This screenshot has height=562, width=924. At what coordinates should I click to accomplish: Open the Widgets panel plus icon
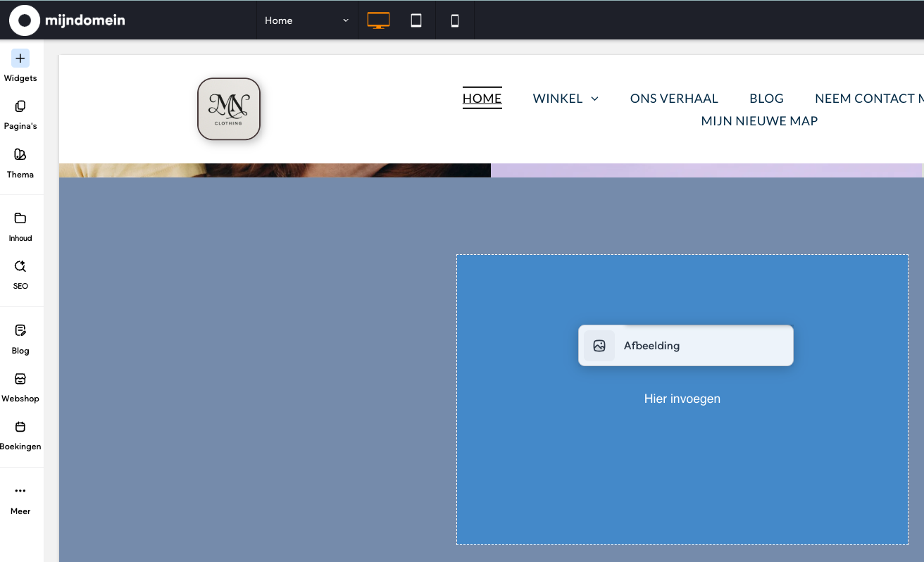coord(20,58)
